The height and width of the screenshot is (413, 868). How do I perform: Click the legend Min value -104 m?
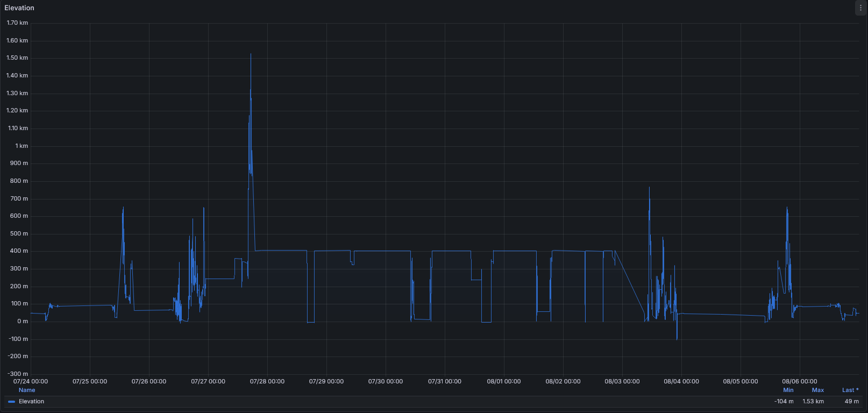pos(784,402)
